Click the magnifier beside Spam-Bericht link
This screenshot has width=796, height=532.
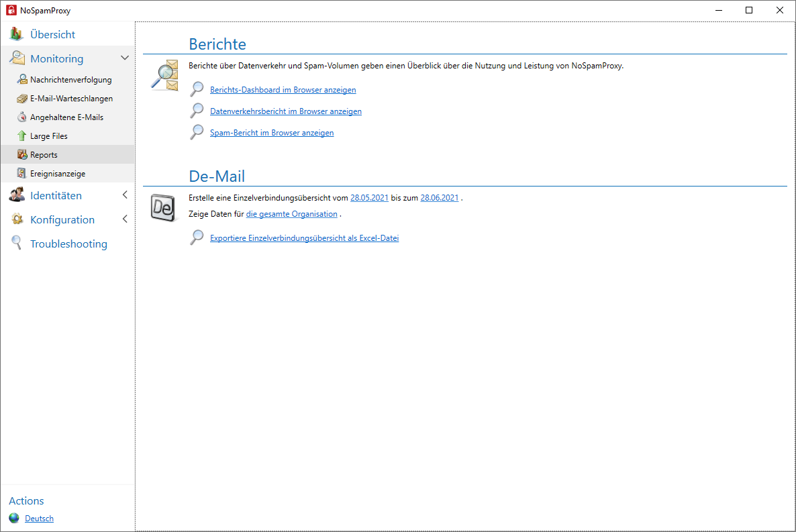coord(197,132)
